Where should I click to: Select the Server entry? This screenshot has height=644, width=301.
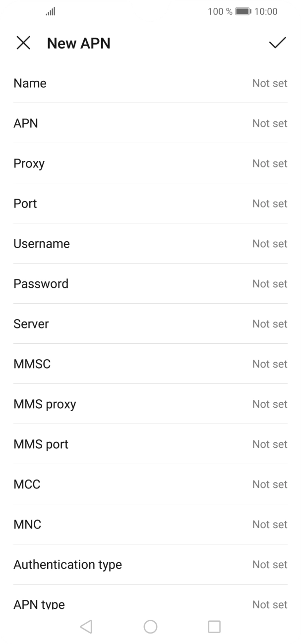click(150, 324)
